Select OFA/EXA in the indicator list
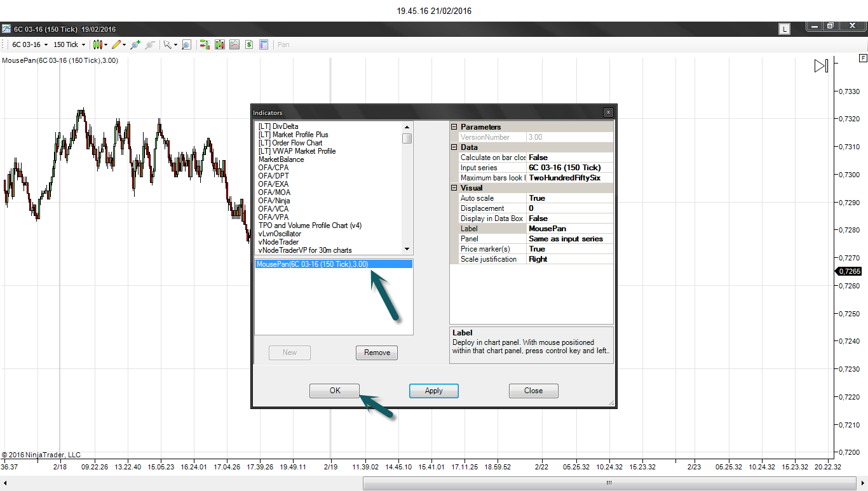868x491 pixels. pyautogui.click(x=273, y=184)
